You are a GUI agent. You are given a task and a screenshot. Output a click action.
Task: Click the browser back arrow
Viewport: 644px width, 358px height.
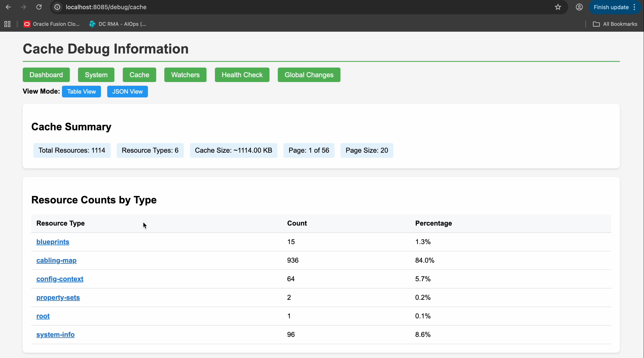click(8, 7)
